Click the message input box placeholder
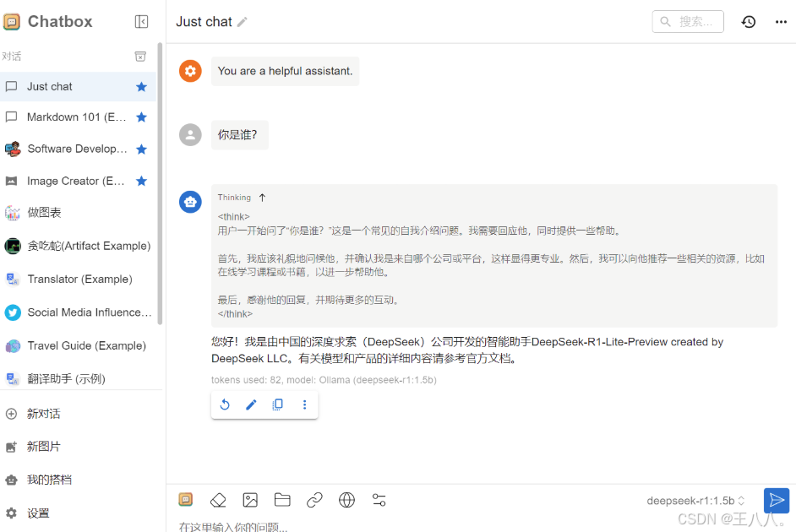 pyautogui.click(x=233, y=526)
